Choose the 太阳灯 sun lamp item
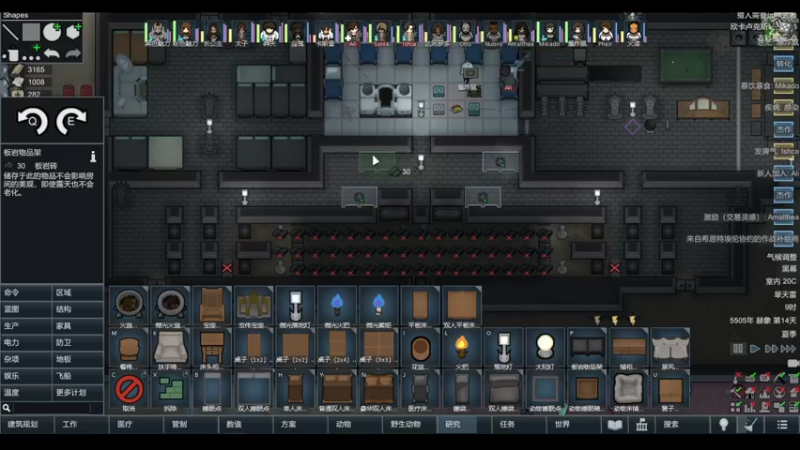This screenshot has height=450, width=800. 545,349
